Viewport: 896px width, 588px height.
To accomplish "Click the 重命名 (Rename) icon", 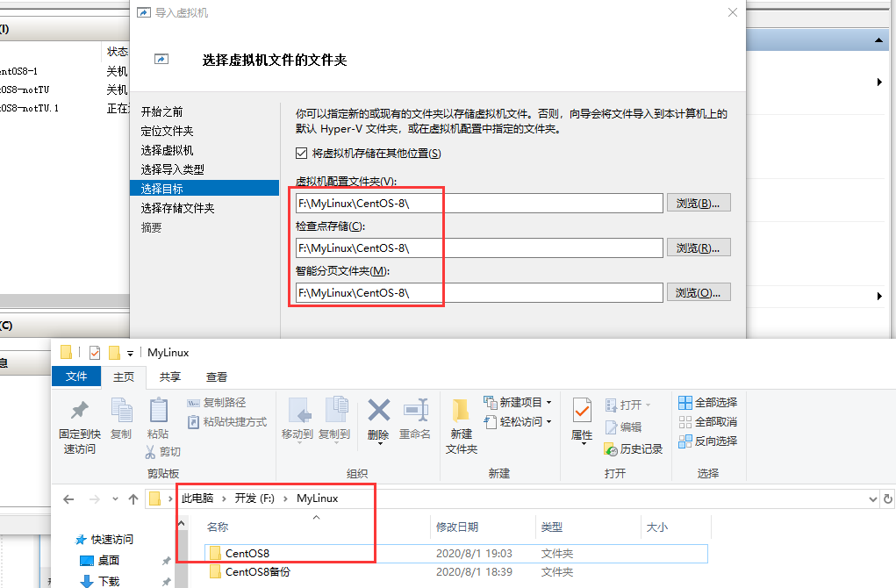I will coord(417,409).
